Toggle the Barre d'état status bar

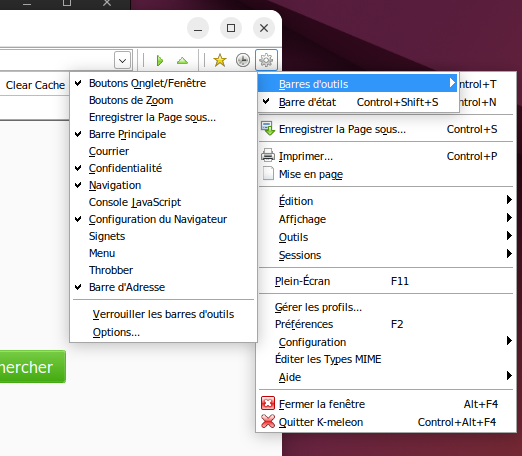(x=357, y=102)
